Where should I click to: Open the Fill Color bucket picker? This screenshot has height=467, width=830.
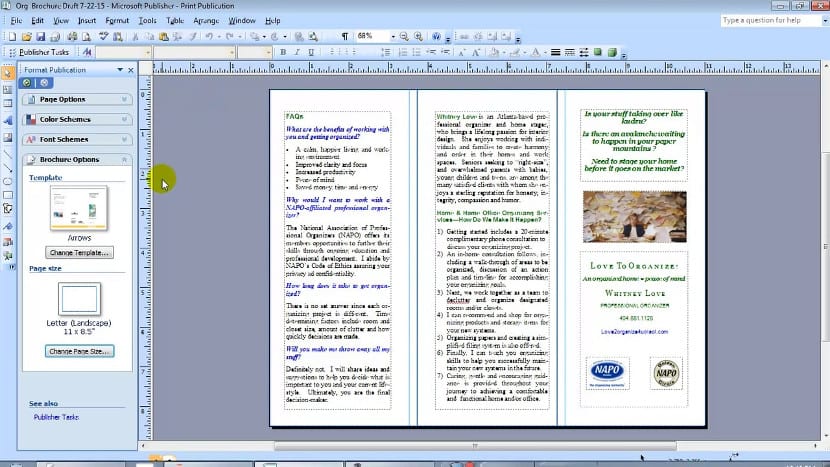click(x=495, y=52)
